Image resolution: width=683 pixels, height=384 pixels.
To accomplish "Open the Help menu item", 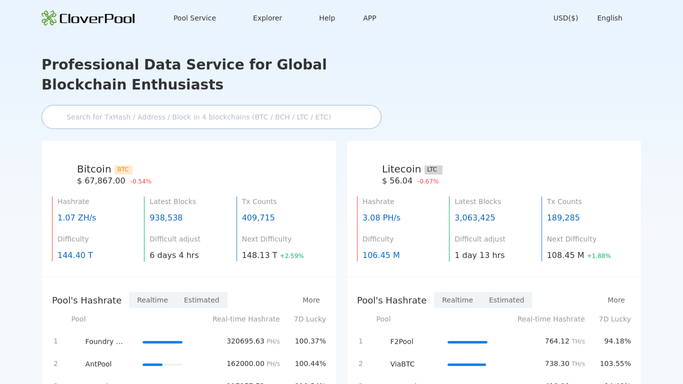I will click(327, 18).
